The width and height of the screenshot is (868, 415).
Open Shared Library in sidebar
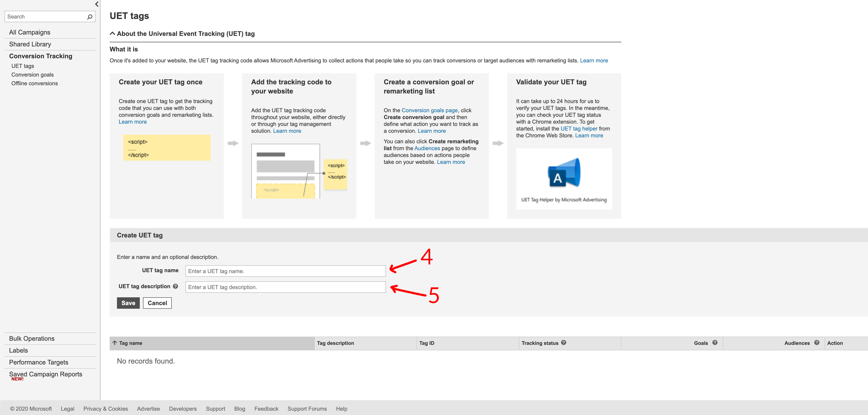click(x=30, y=44)
